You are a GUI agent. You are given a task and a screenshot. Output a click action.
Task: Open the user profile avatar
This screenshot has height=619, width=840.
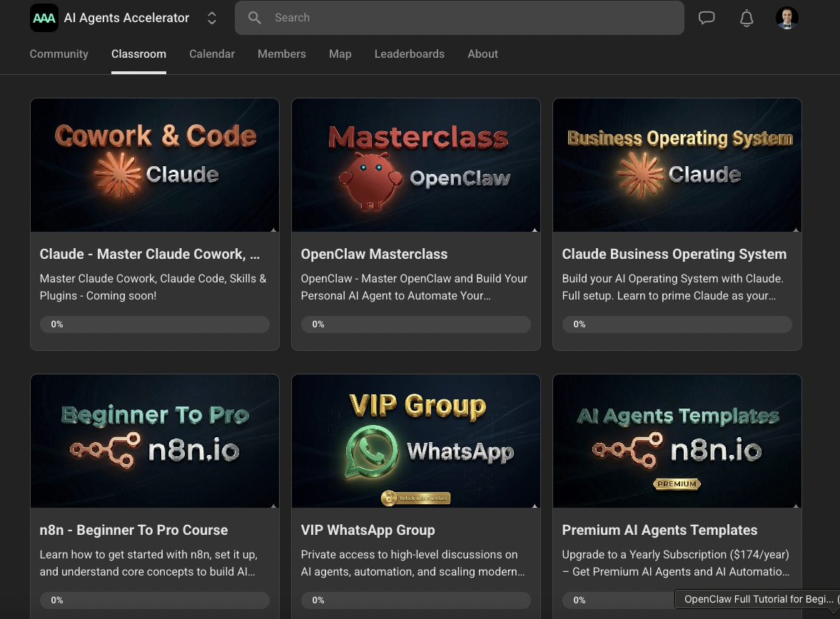pyautogui.click(x=787, y=18)
